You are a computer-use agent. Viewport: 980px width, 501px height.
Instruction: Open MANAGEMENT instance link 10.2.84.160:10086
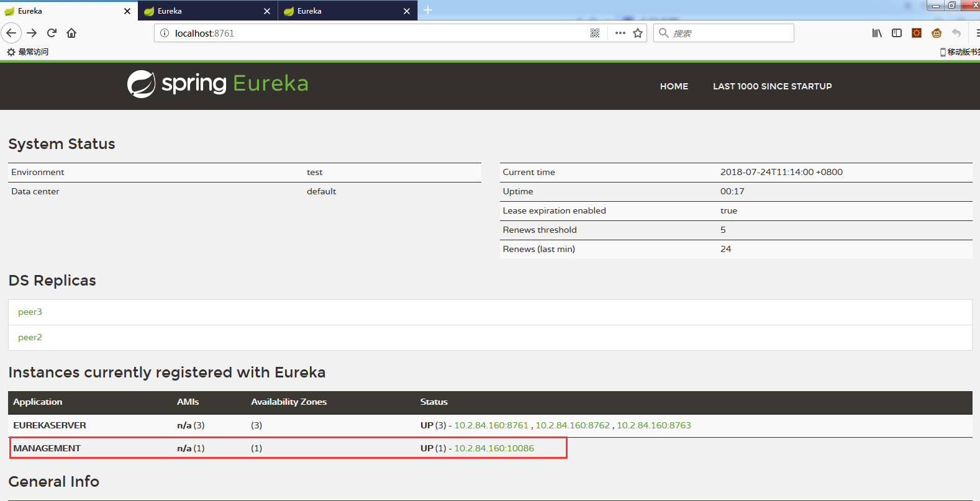[x=494, y=448]
